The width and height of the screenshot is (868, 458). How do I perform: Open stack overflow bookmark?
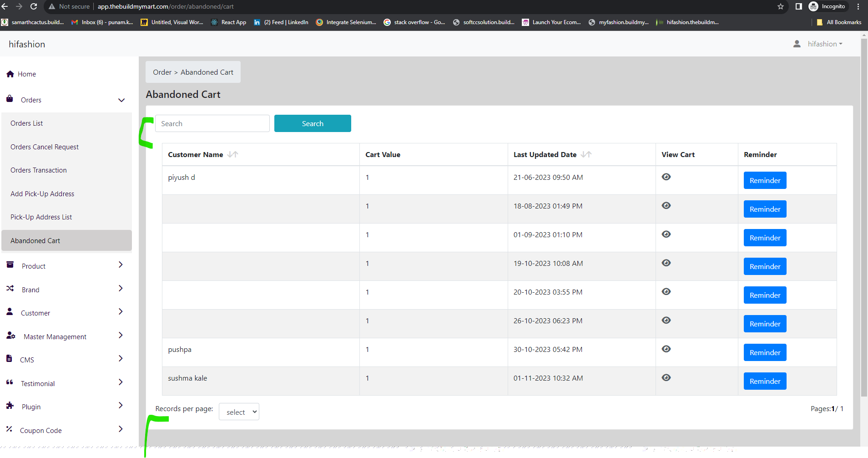tap(414, 22)
